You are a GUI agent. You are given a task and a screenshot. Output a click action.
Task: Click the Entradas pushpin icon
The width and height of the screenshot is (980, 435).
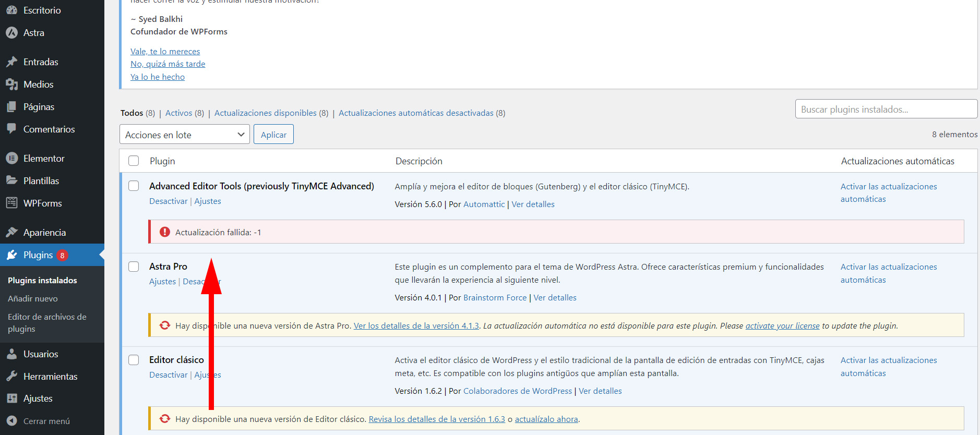pyautogui.click(x=11, y=62)
